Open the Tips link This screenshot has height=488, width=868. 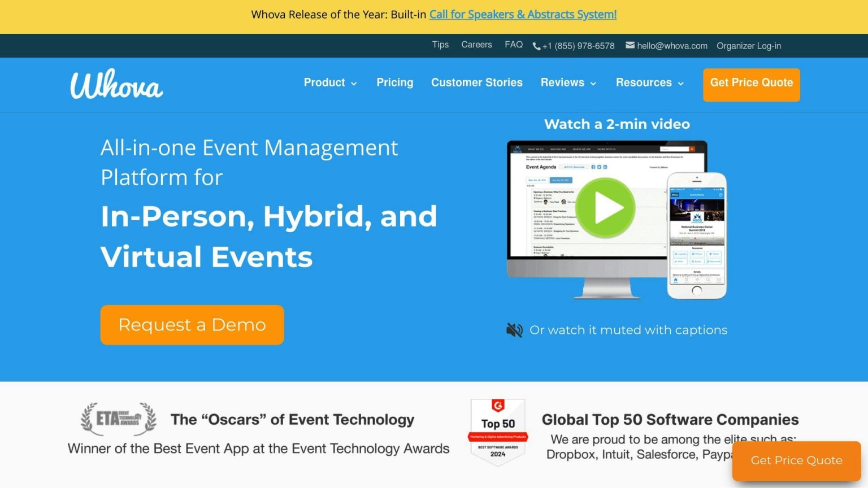440,45
